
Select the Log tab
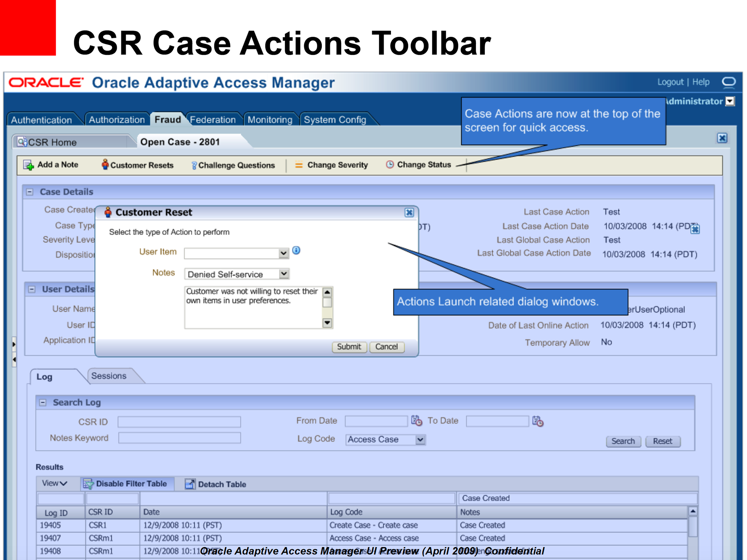pyautogui.click(x=44, y=377)
